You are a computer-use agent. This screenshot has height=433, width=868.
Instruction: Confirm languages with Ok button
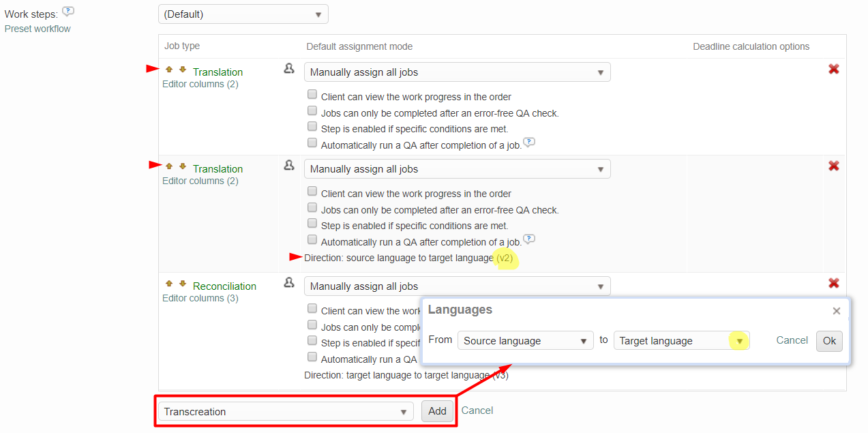[x=829, y=341]
